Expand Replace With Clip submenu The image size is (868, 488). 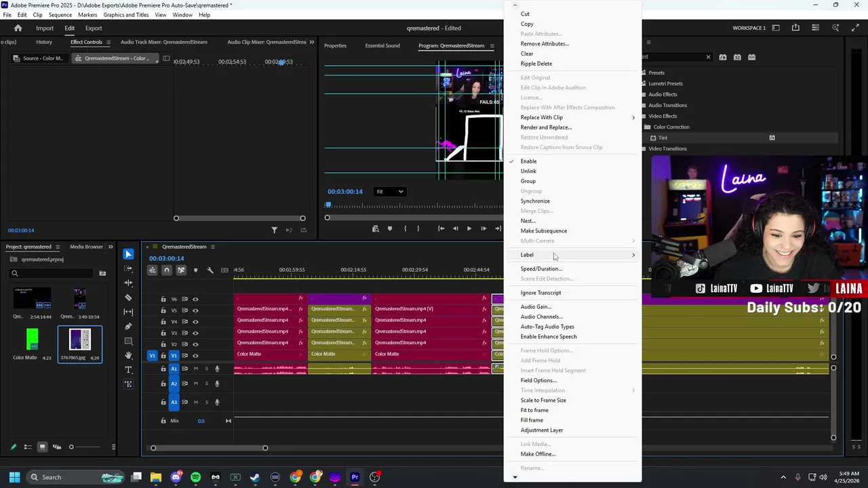[x=572, y=117]
